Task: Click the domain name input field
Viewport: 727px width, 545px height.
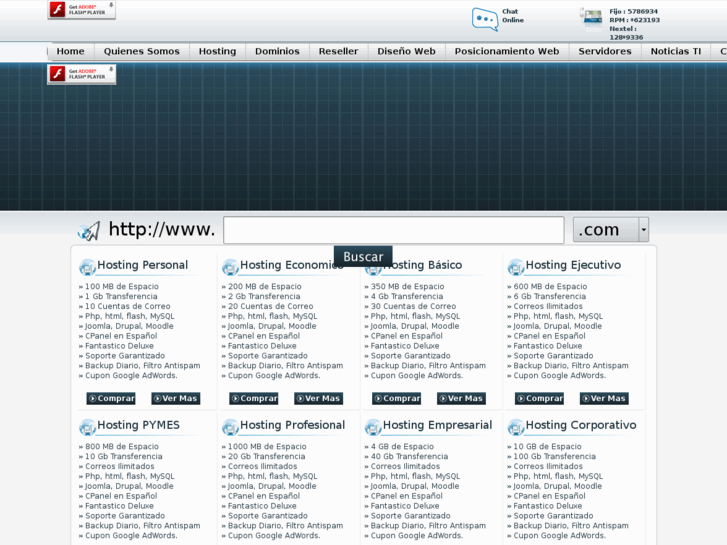Action: 394,230
